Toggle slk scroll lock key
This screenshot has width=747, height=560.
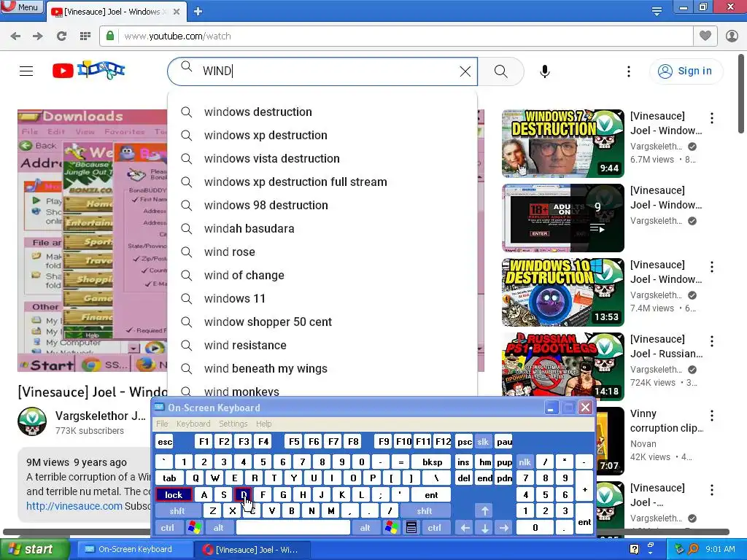click(x=483, y=442)
